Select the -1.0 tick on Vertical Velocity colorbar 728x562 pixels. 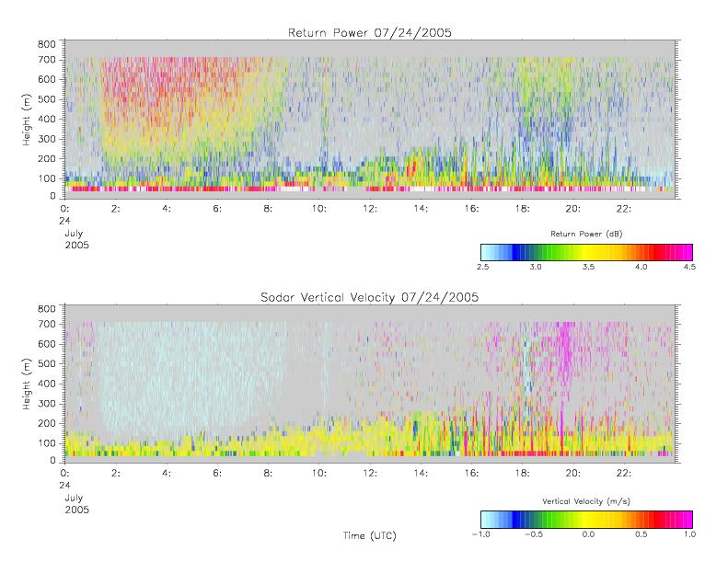[481, 534]
